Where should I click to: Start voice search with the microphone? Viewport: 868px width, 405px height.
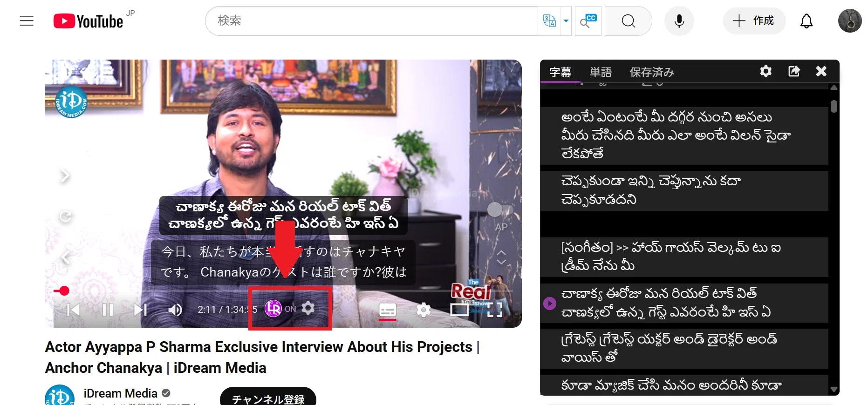(x=679, y=21)
